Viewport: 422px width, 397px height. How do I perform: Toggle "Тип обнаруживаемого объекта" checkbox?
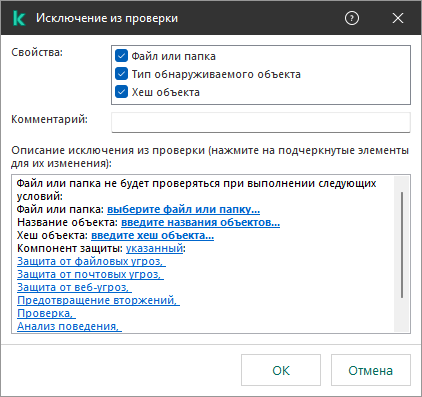[x=121, y=74]
